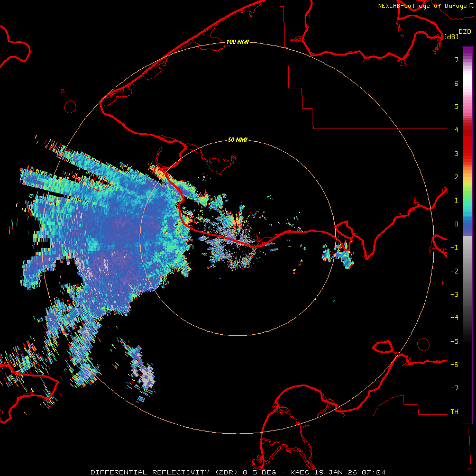The image size is (476, 476).
Task: Click the -6 value on color scale
Action: tap(454, 365)
